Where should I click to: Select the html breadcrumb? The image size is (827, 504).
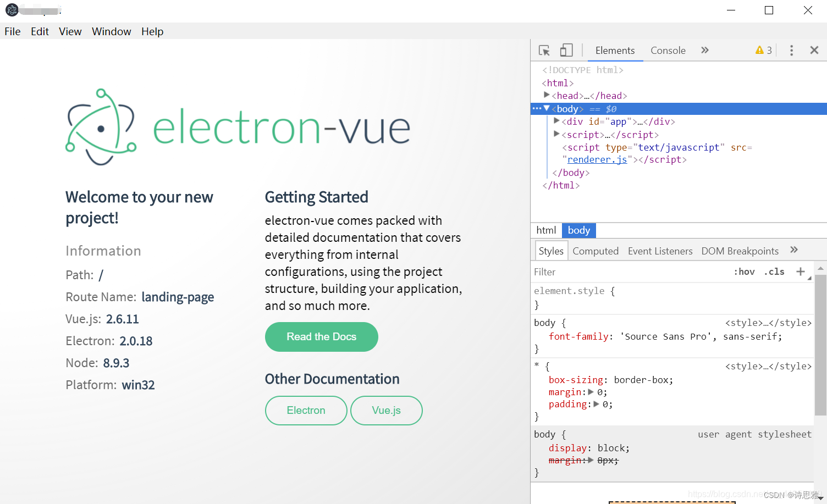pos(546,230)
